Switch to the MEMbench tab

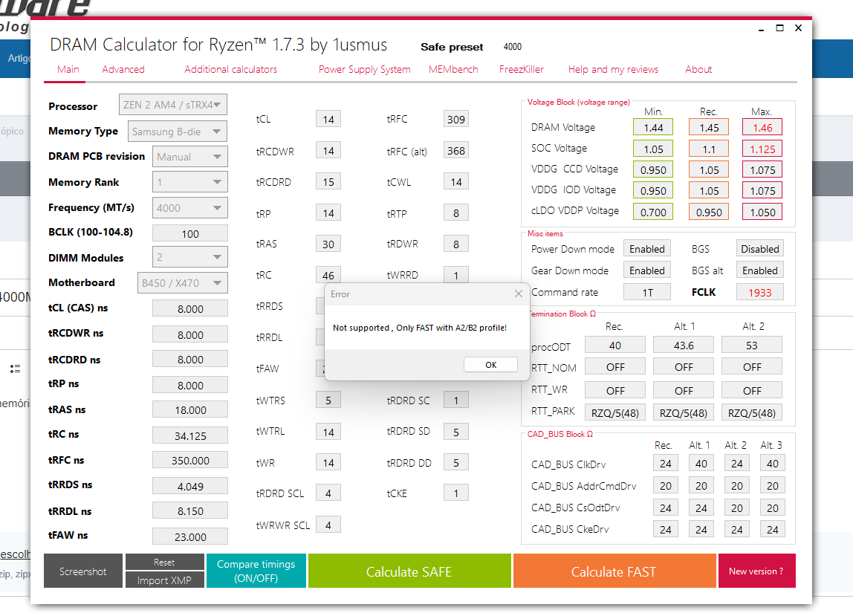point(453,69)
